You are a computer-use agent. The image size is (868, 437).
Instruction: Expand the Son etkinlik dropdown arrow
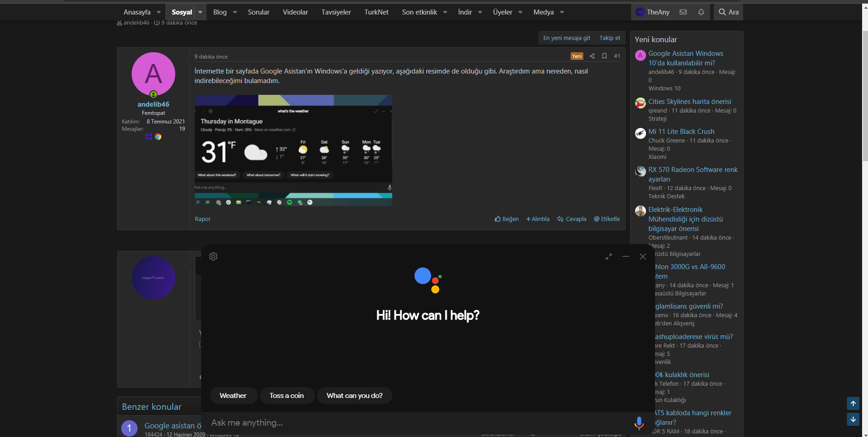tap(445, 12)
